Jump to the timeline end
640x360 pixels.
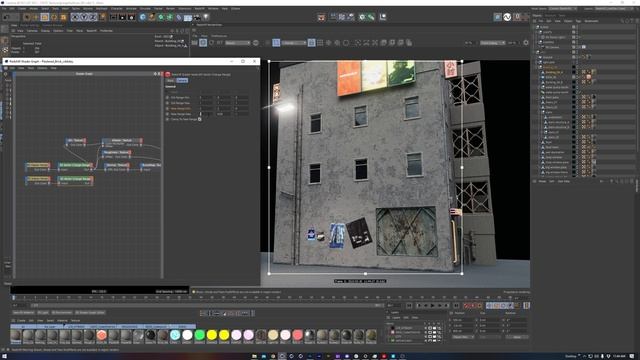[x=456, y=305]
